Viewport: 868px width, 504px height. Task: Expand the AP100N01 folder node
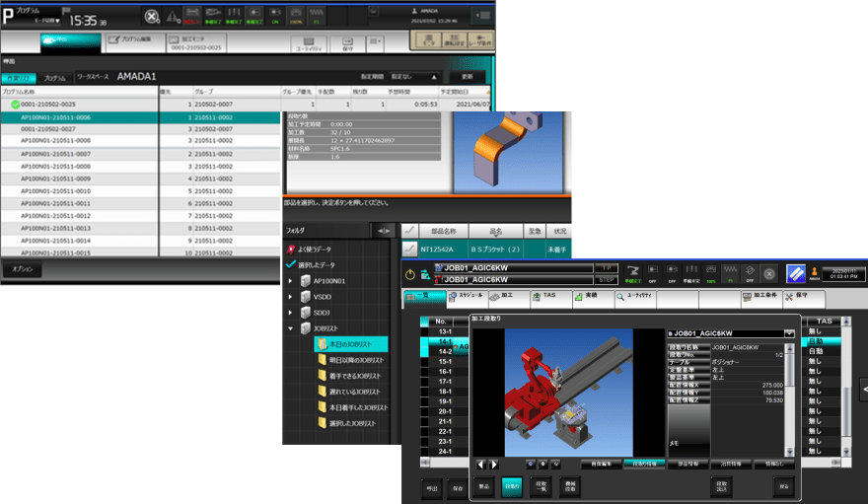pyautogui.click(x=291, y=281)
